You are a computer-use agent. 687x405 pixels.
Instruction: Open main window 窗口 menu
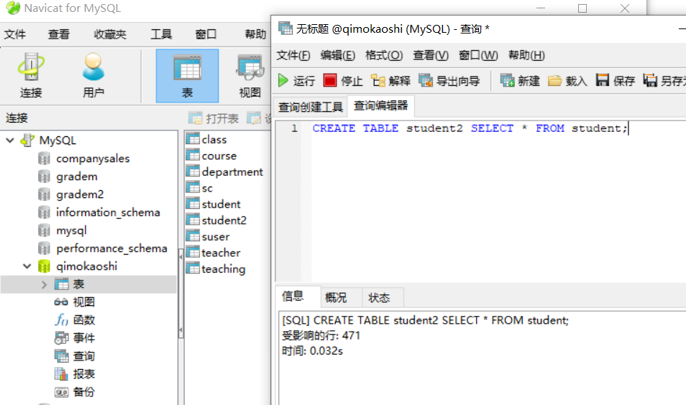coord(206,34)
